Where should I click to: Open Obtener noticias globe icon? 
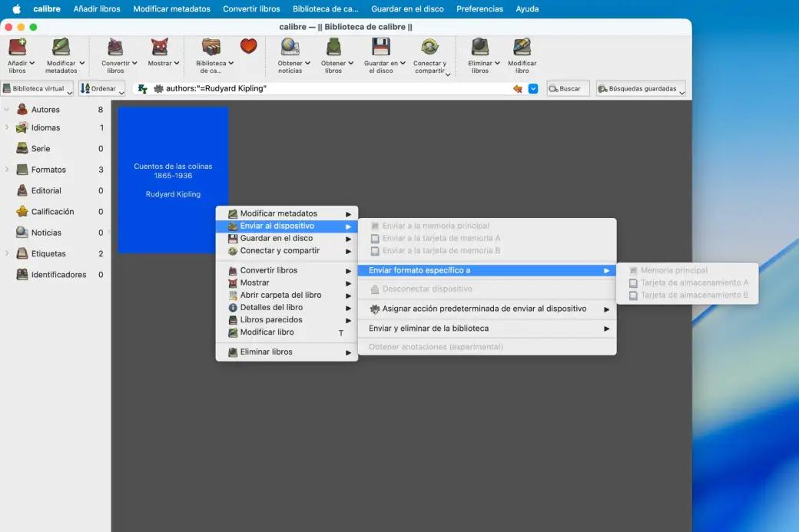pyautogui.click(x=290, y=48)
